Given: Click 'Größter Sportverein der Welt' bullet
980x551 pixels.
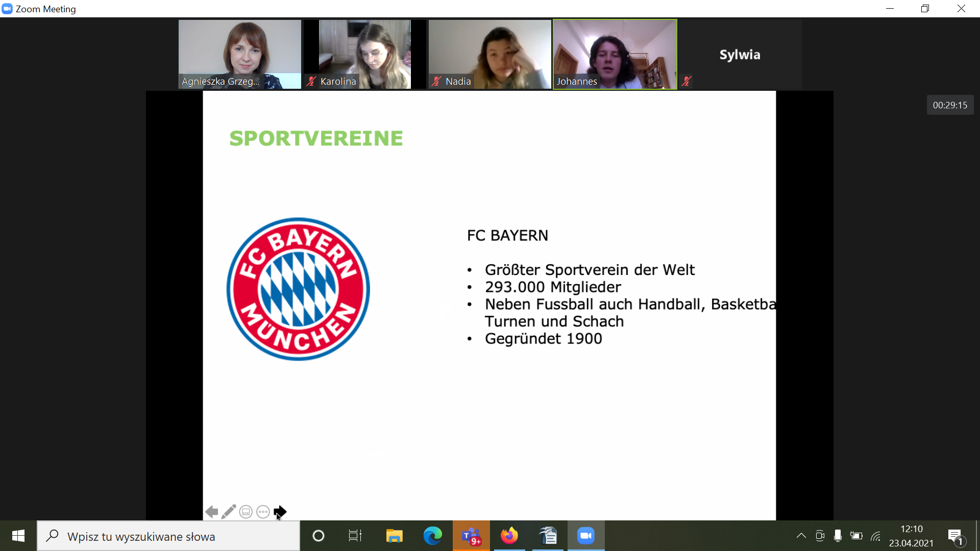Looking at the screenshot, I should 590,269.
